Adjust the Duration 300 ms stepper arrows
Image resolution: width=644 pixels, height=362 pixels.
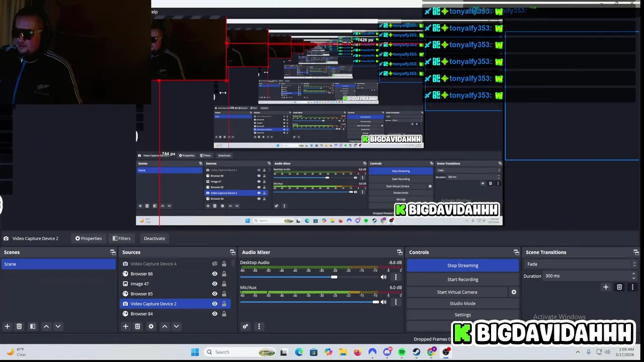click(633, 276)
